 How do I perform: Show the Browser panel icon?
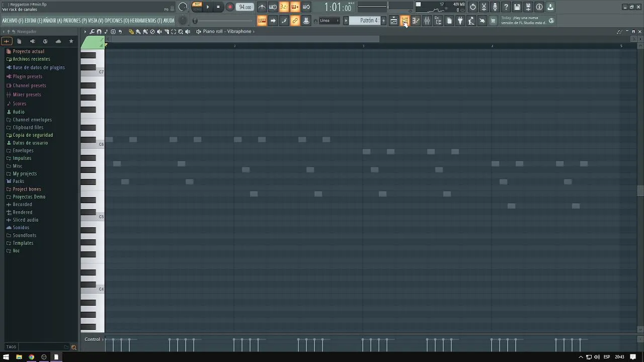coord(438,21)
